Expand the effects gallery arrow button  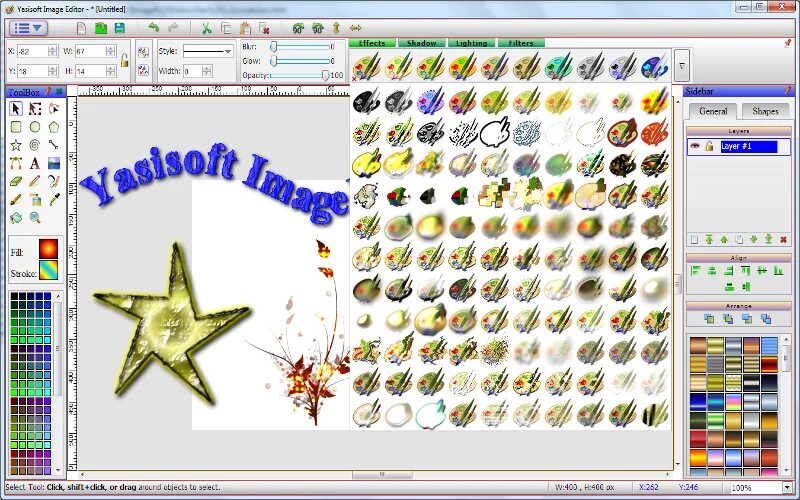[682, 65]
